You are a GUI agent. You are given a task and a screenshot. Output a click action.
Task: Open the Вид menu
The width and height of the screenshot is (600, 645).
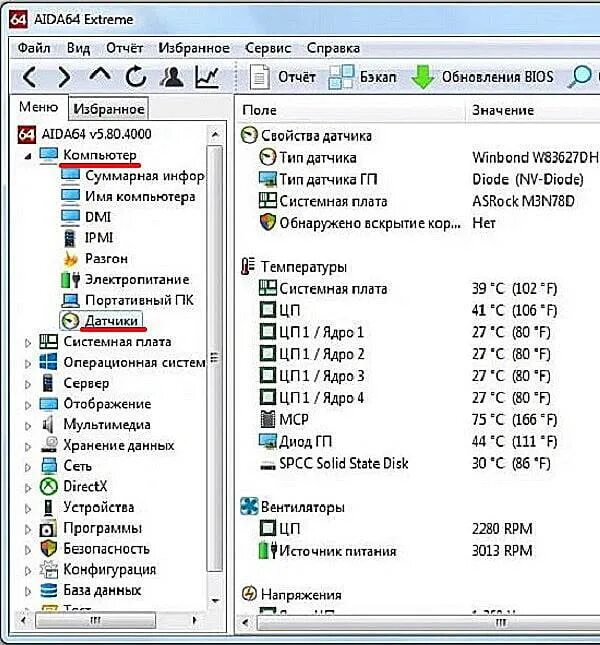pyautogui.click(x=79, y=48)
